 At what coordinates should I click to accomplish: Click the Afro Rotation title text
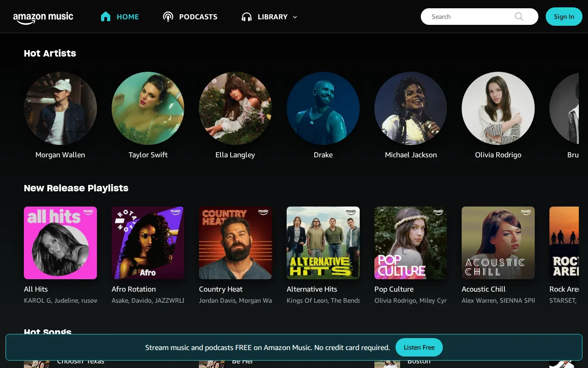point(134,289)
